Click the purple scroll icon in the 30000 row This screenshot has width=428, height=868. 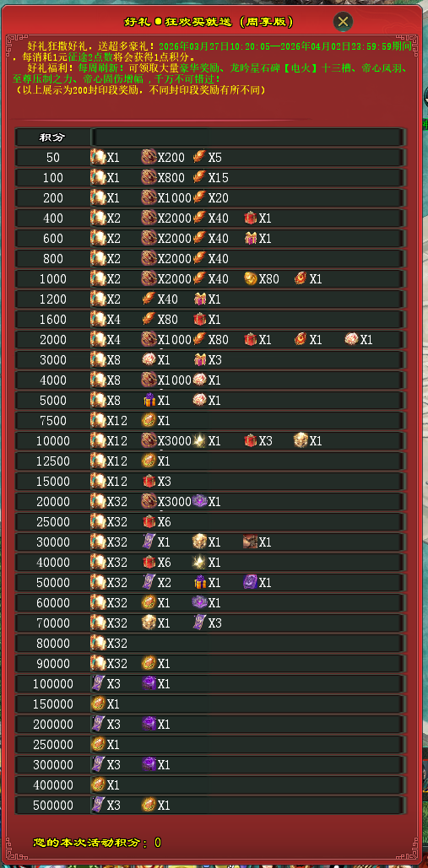[x=149, y=542]
